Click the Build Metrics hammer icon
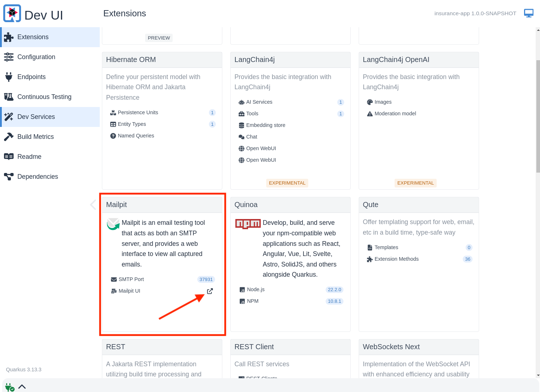Viewport: 540px width, 392px height. pos(9,137)
